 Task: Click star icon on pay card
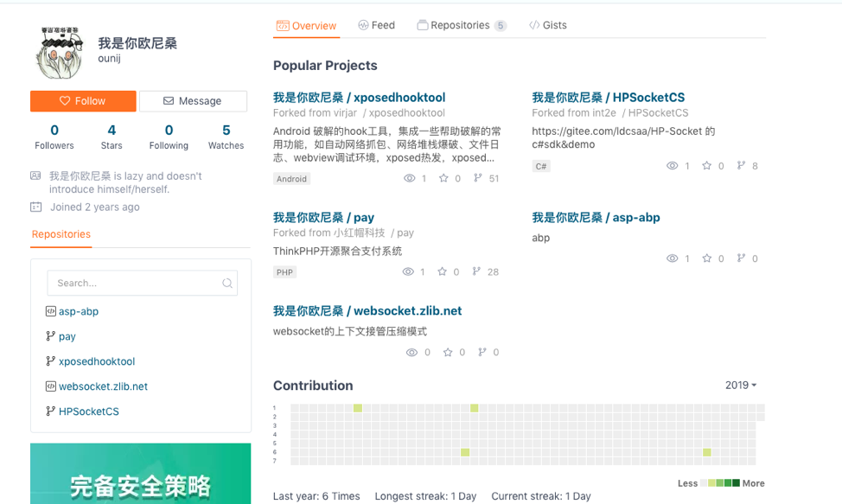442,271
